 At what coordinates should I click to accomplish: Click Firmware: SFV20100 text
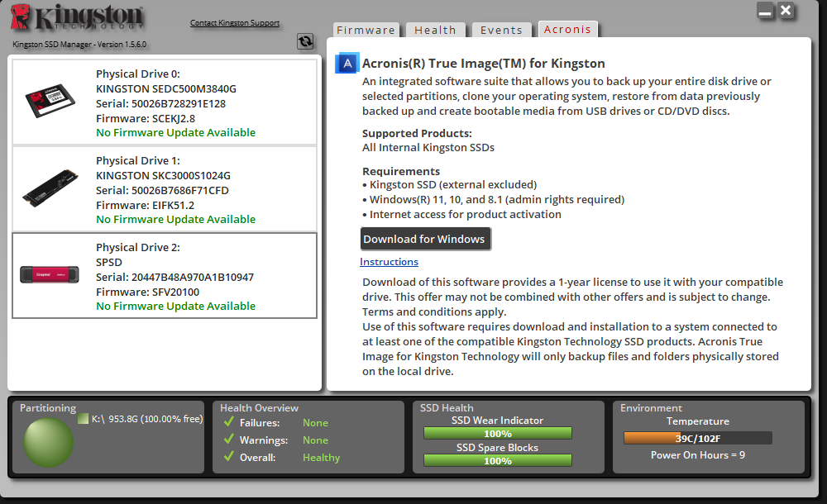coord(148,292)
